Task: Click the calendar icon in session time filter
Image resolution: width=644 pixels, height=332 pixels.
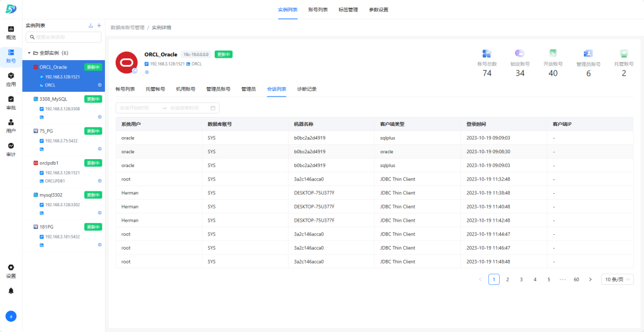Action: 213,108
